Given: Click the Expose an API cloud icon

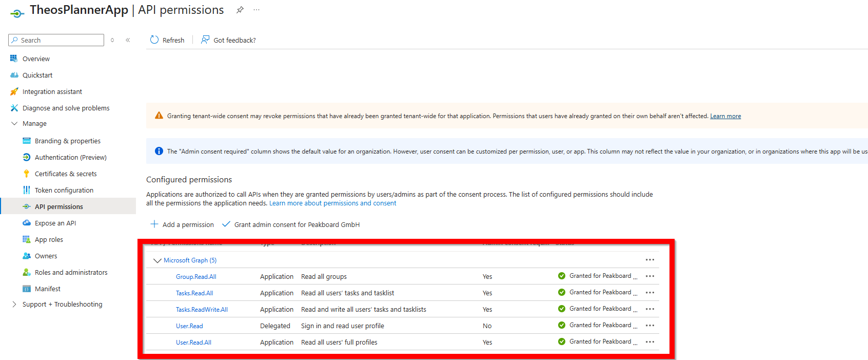Looking at the screenshot, I should tap(27, 223).
